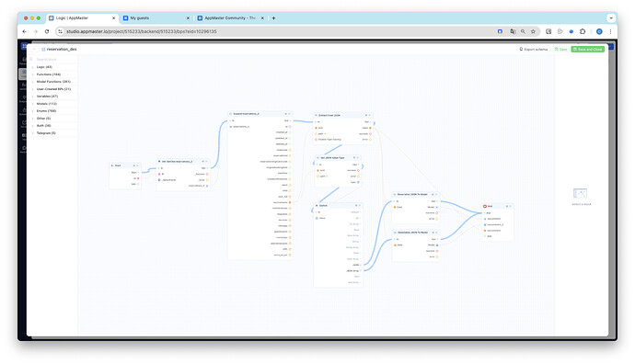Bookmark page using the star icon

pos(534,31)
